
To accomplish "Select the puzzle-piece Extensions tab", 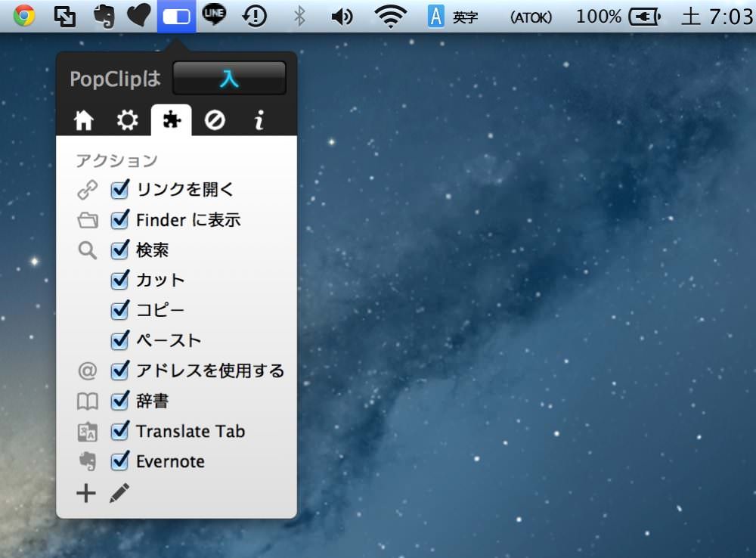I will tap(171, 119).
